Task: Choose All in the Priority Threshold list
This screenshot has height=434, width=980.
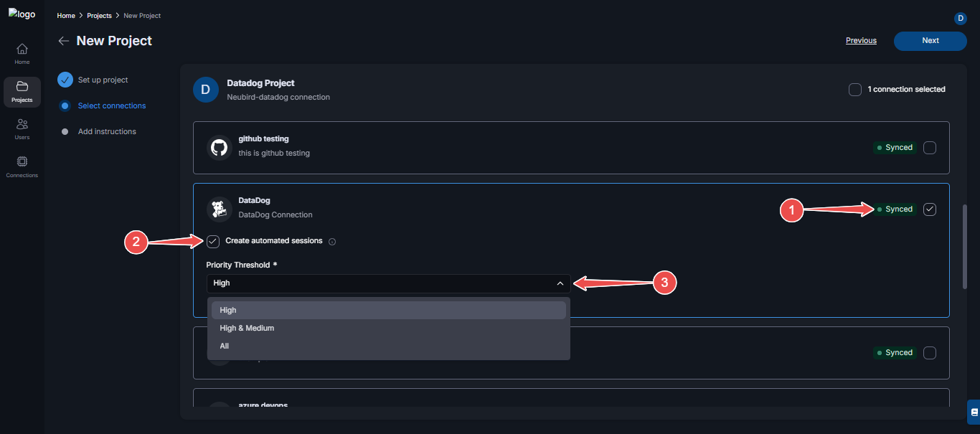Action: tap(225, 346)
